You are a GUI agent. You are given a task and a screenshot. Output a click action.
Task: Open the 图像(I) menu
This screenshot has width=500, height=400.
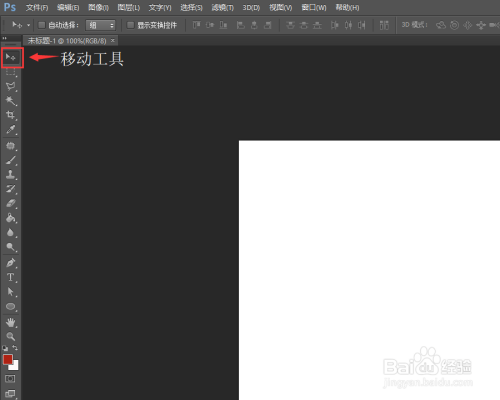tap(98, 7)
